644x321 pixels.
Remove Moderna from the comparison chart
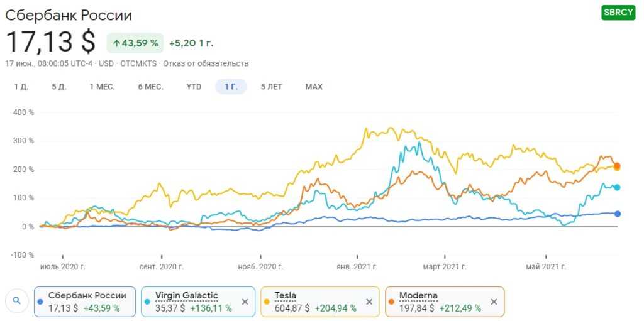pyautogui.click(x=494, y=302)
